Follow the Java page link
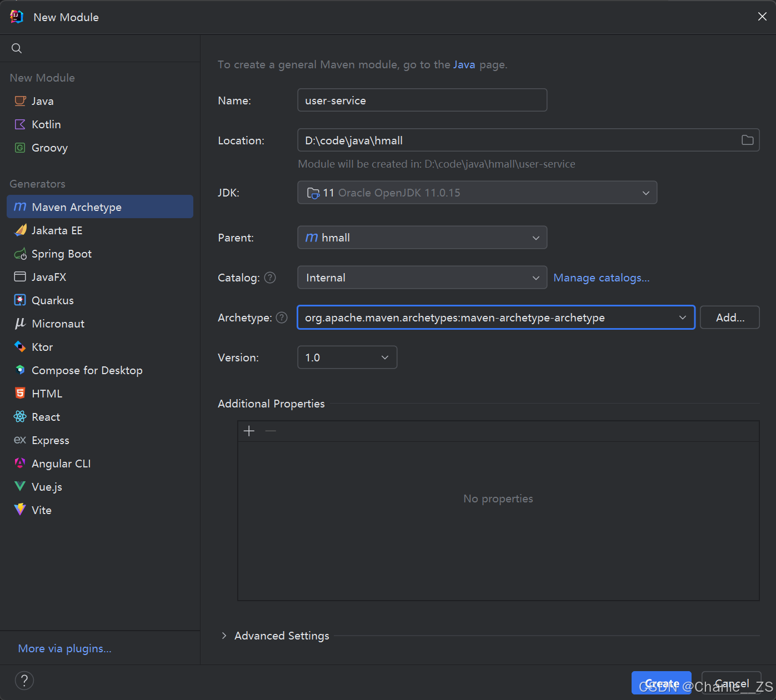Viewport: 776px width, 700px height. pos(464,64)
